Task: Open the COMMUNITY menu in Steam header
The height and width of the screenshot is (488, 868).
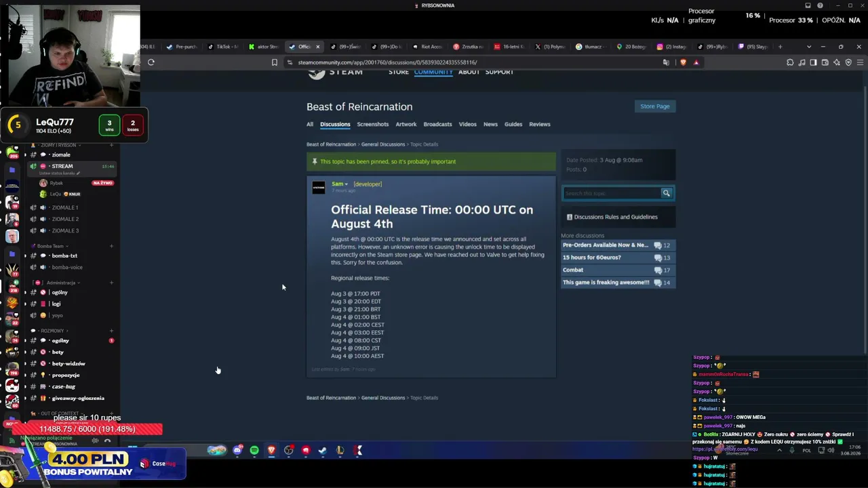Action: click(433, 72)
